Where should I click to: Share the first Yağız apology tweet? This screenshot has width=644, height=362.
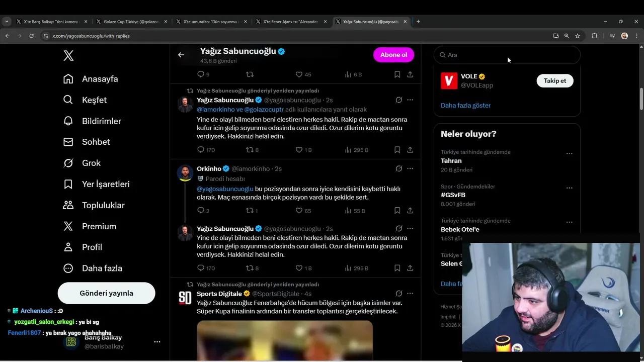(410, 150)
